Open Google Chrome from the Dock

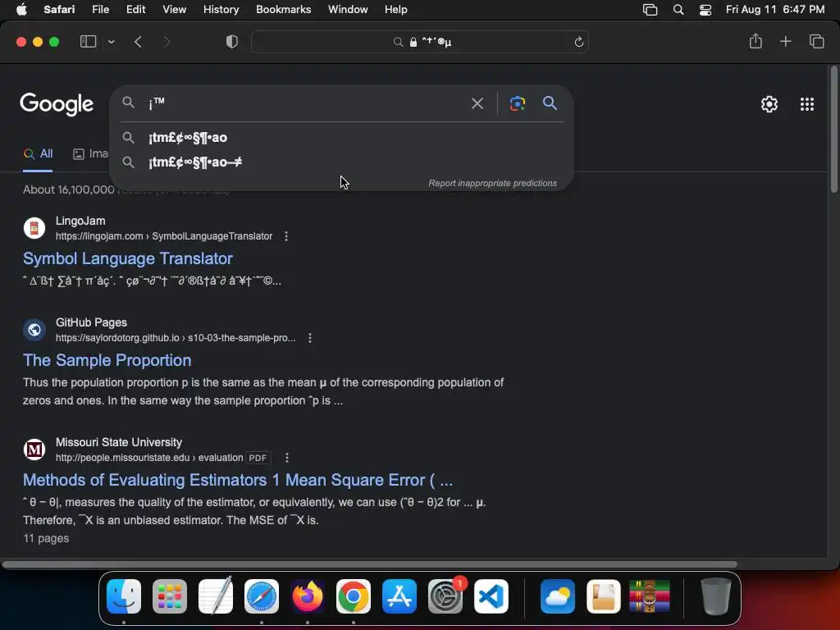click(354, 596)
